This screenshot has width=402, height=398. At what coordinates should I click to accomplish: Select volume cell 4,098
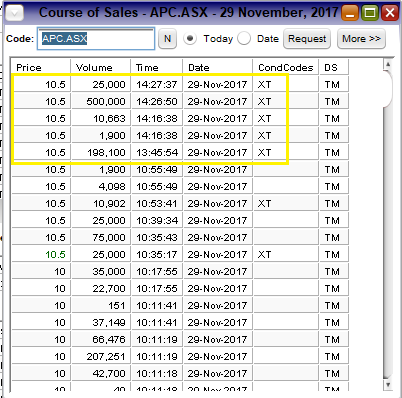click(100, 187)
